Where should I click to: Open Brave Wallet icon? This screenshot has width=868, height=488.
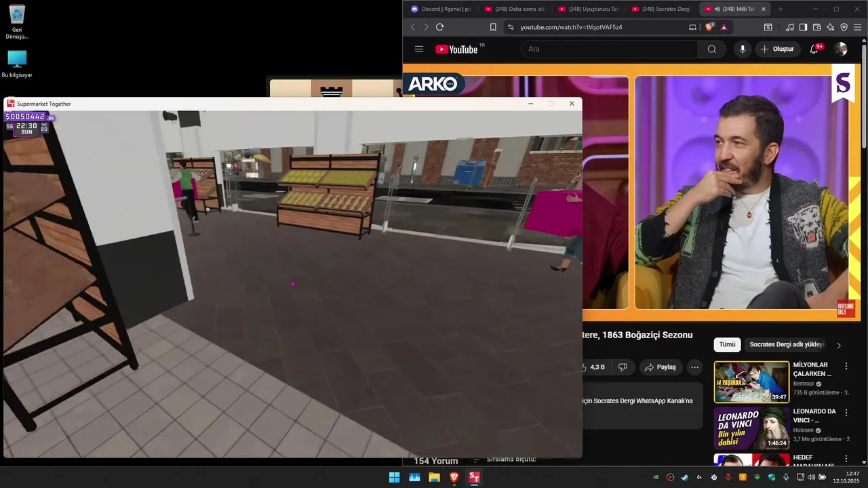point(816,27)
